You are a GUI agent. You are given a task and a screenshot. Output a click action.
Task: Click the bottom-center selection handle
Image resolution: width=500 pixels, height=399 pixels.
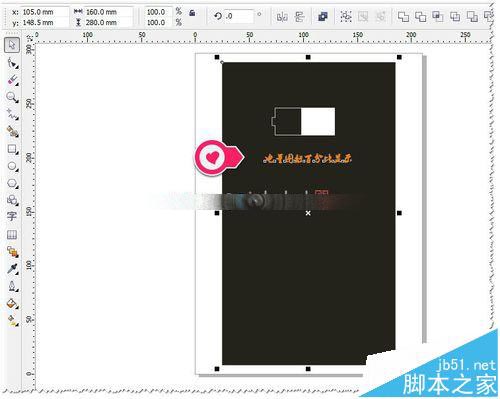click(x=308, y=369)
